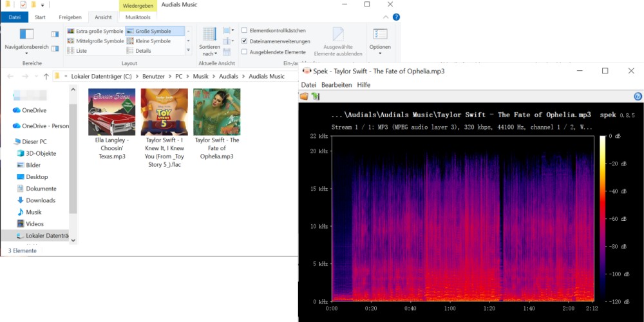The width and height of the screenshot is (644, 322).
Task: Go forward in Explorer
Action: tap(24, 77)
